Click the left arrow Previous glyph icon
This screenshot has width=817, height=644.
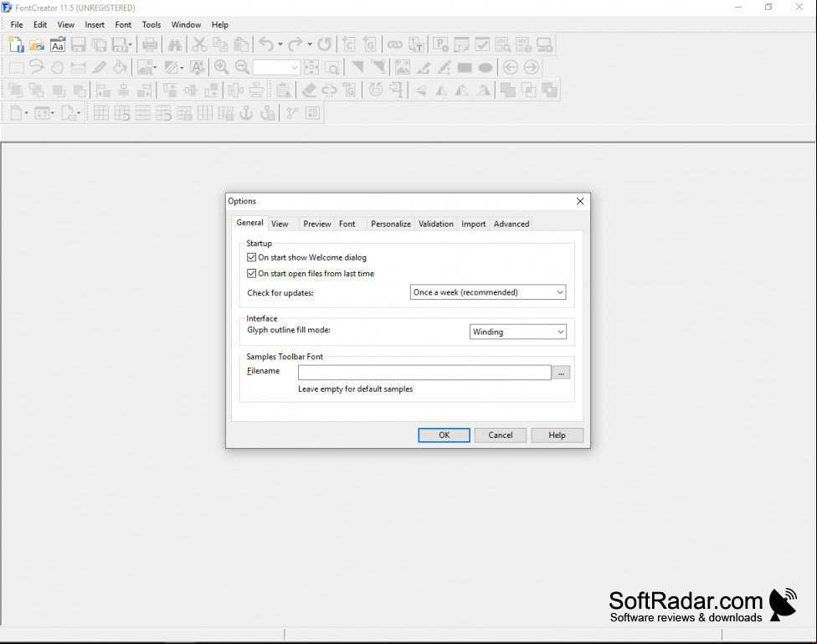pos(511,67)
